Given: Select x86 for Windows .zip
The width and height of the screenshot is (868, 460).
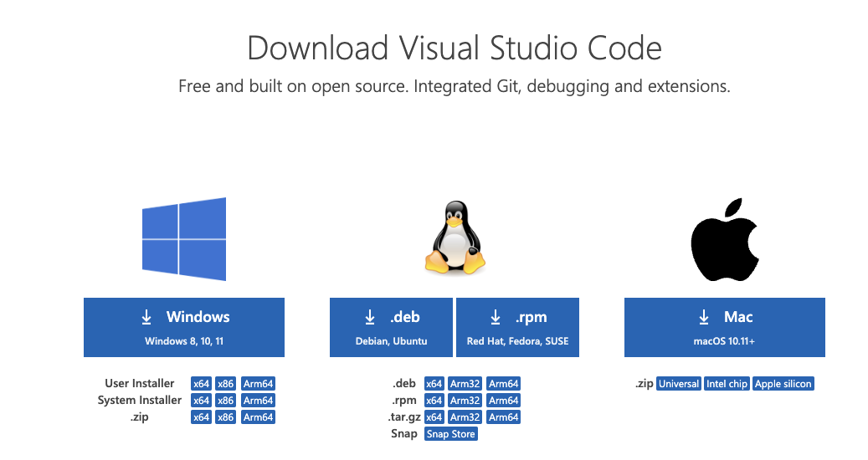Looking at the screenshot, I should pos(225,417).
